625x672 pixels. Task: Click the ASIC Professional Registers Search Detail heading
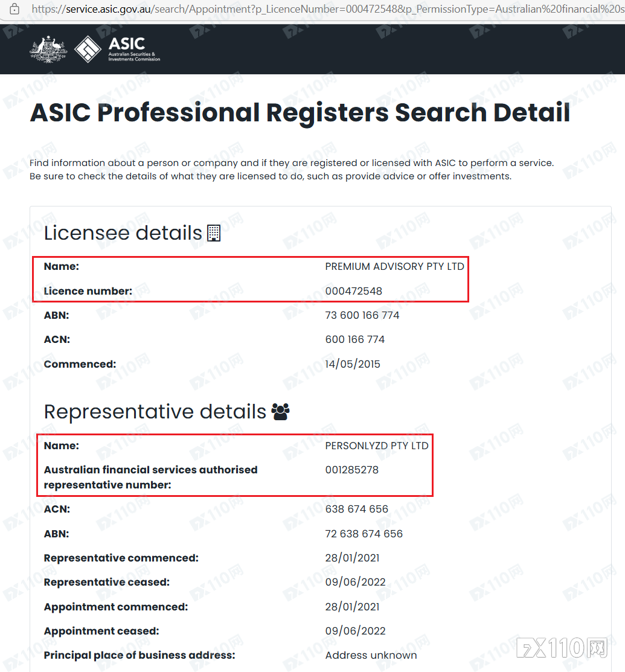pyautogui.click(x=300, y=113)
